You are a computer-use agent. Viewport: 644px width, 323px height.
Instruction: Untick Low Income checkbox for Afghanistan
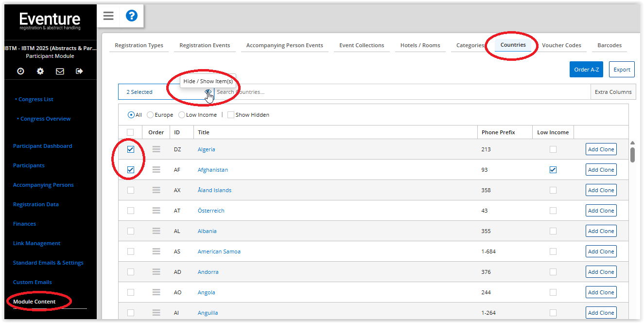click(x=553, y=170)
